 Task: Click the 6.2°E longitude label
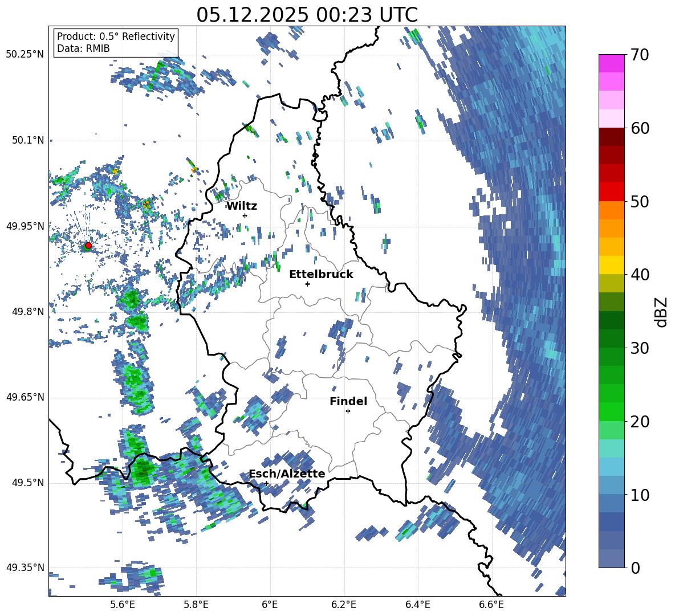[344, 605]
